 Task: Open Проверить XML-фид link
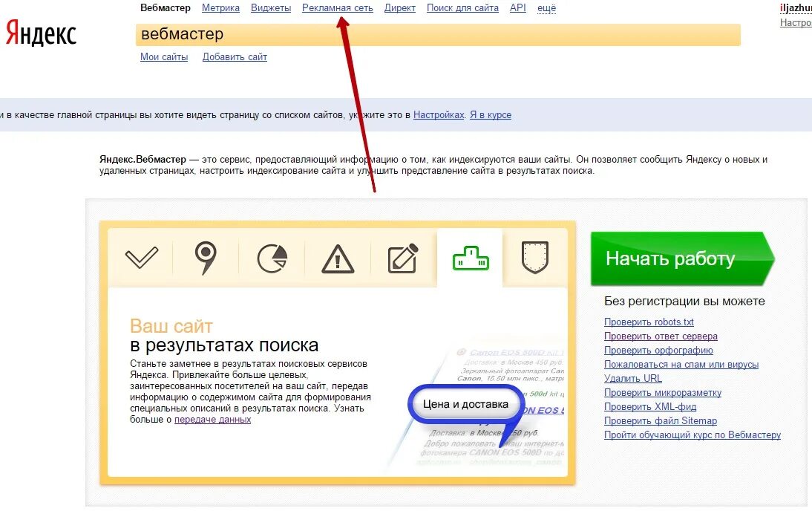(650, 407)
